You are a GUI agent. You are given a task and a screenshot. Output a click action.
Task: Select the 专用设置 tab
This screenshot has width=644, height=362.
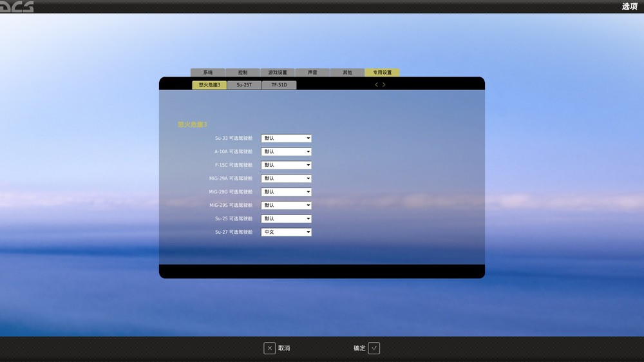click(x=383, y=72)
